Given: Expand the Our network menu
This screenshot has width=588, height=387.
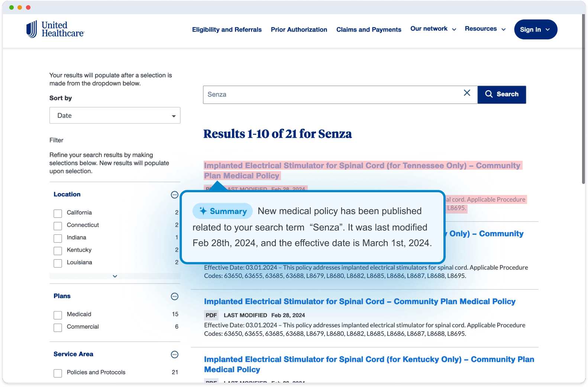Looking at the screenshot, I should tap(433, 29).
